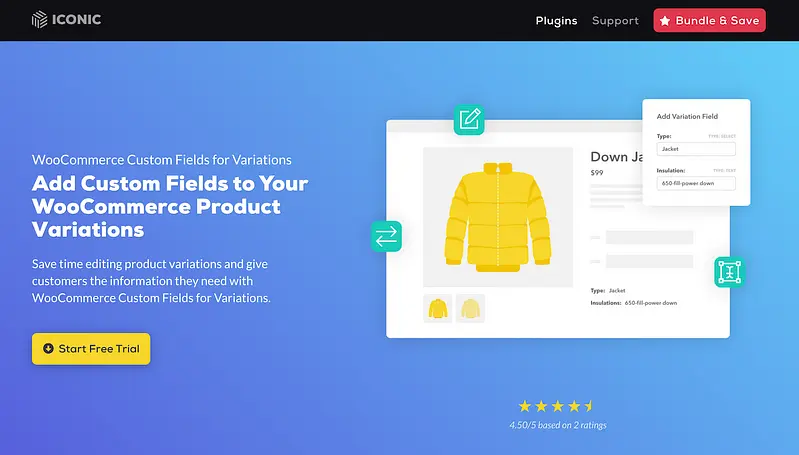Click the '4.50/5 based on 2 ratings' text
Image resolution: width=799 pixels, height=455 pixels.
point(558,425)
